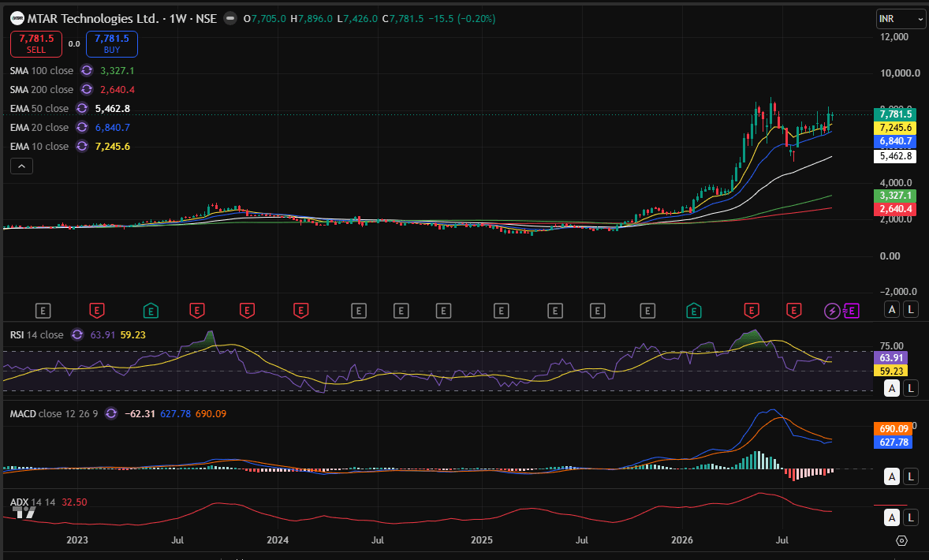Click the purple refresh icon beside EMA 20 close
Viewport: 929px width, 560px height.
[x=82, y=128]
